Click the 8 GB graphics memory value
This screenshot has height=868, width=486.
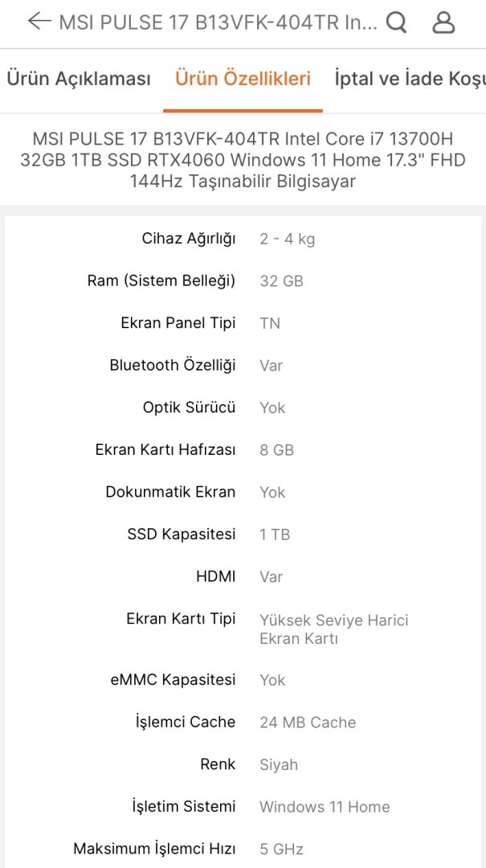tap(276, 450)
